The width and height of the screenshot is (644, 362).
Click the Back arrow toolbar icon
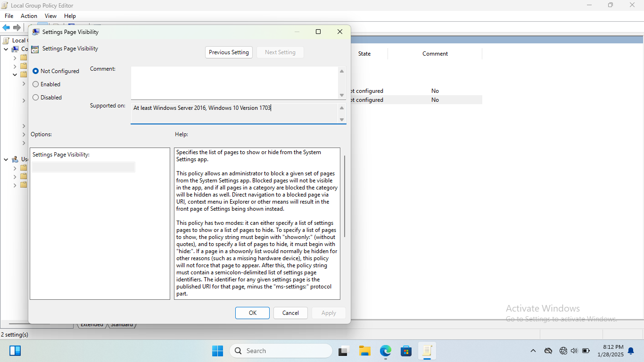6,28
